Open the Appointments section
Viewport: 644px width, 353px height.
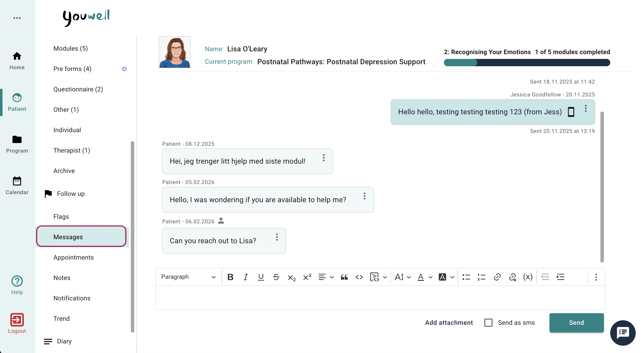coord(74,257)
